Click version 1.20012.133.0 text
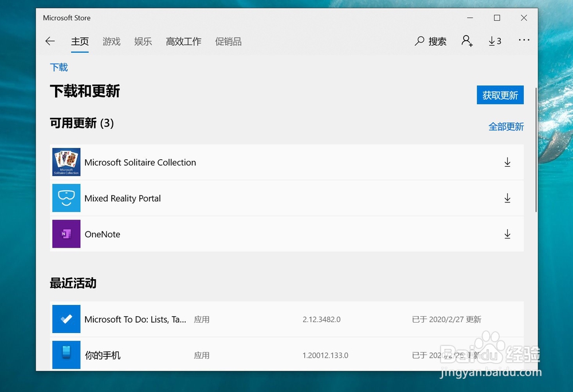This screenshot has height=392, width=573. 325,355
